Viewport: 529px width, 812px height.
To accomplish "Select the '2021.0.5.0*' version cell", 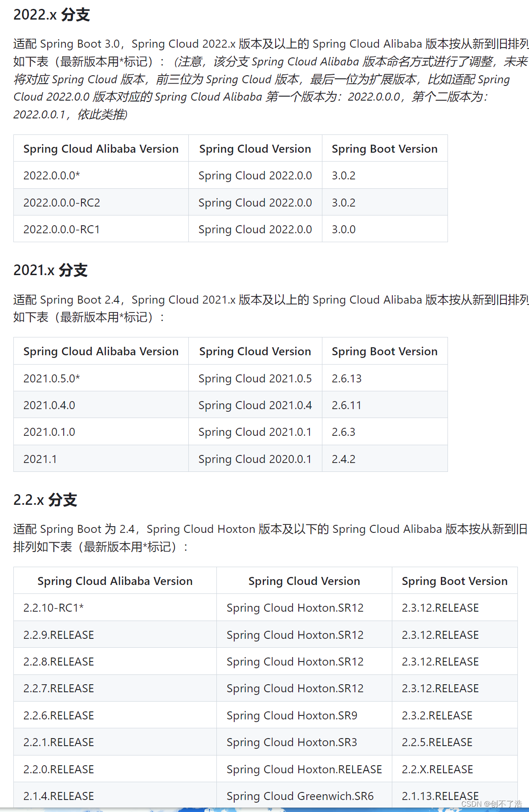I will pos(101,378).
